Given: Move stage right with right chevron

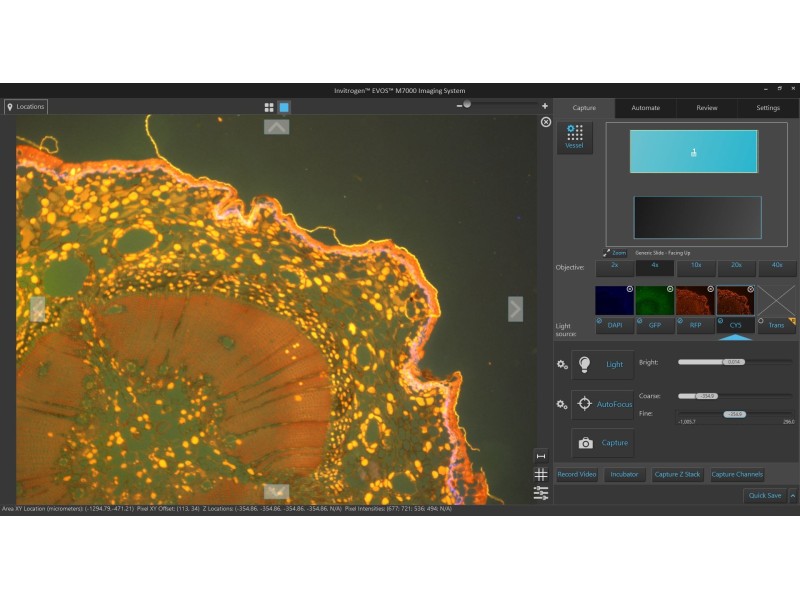Looking at the screenshot, I should pos(515,309).
